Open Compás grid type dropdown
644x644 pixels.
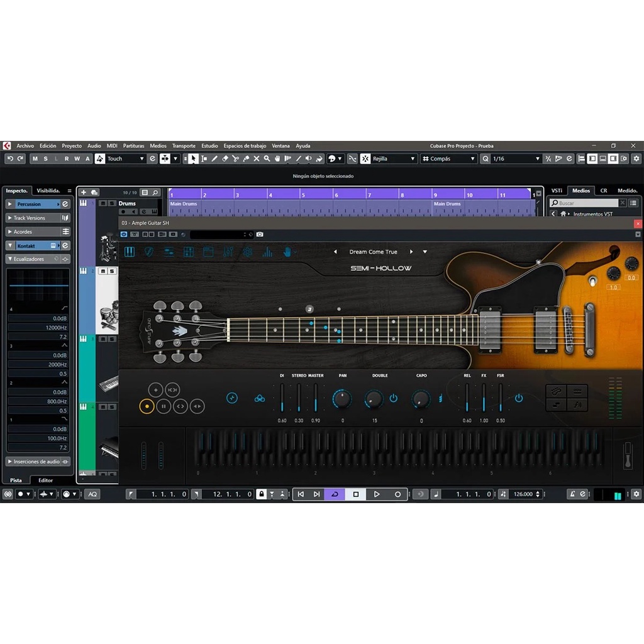(x=448, y=158)
